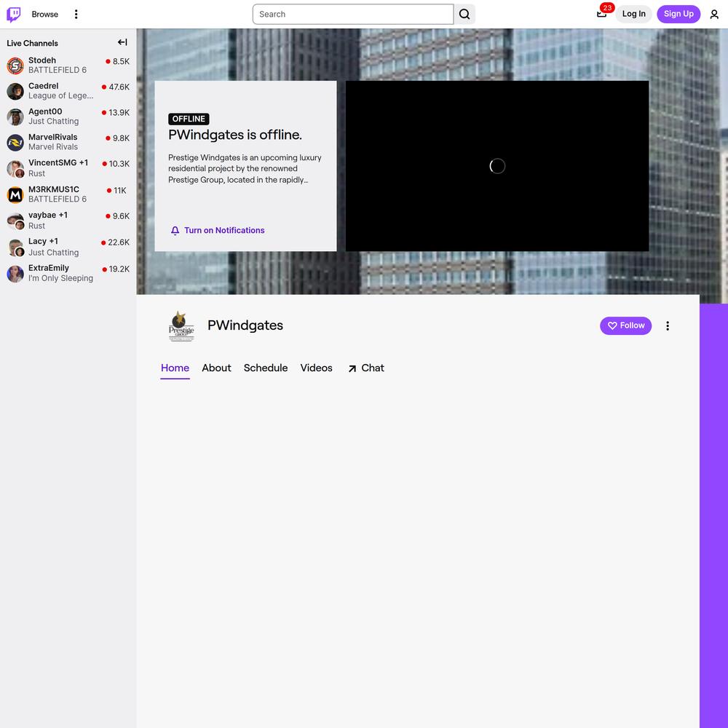
Task: Open Stodeh's avatar in Live Channels
Action: tap(15, 66)
